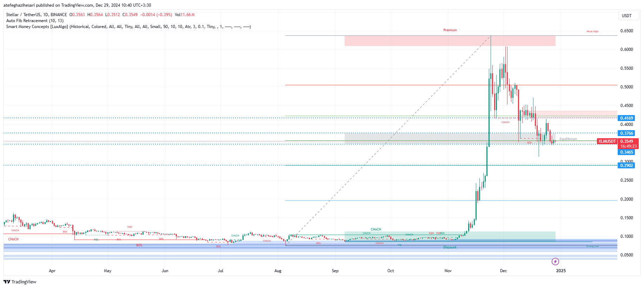Click the 0.4500 price axis label
Screen dimensions: 644x288
click(x=626, y=106)
